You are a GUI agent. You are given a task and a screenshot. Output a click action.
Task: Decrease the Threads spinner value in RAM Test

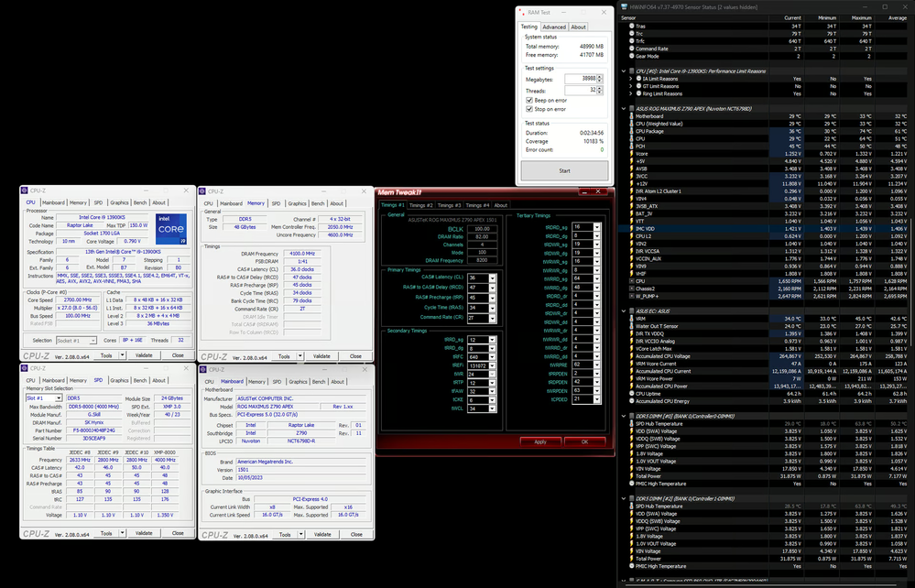tap(599, 93)
